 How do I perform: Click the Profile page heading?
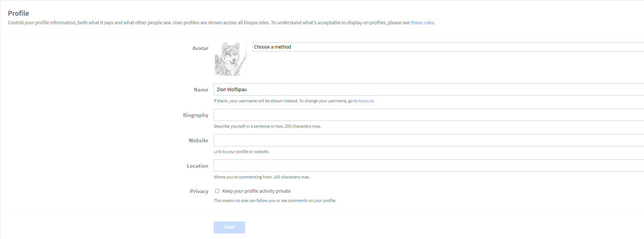coord(18,13)
